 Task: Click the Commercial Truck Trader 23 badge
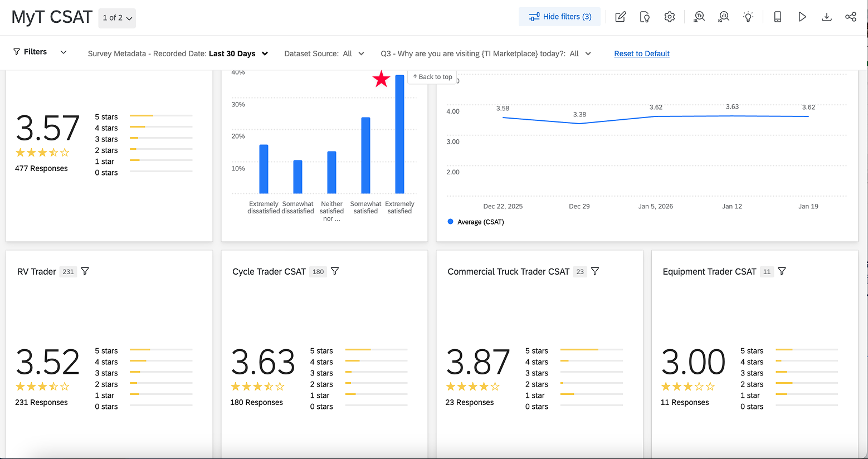pyautogui.click(x=580, y=272)
